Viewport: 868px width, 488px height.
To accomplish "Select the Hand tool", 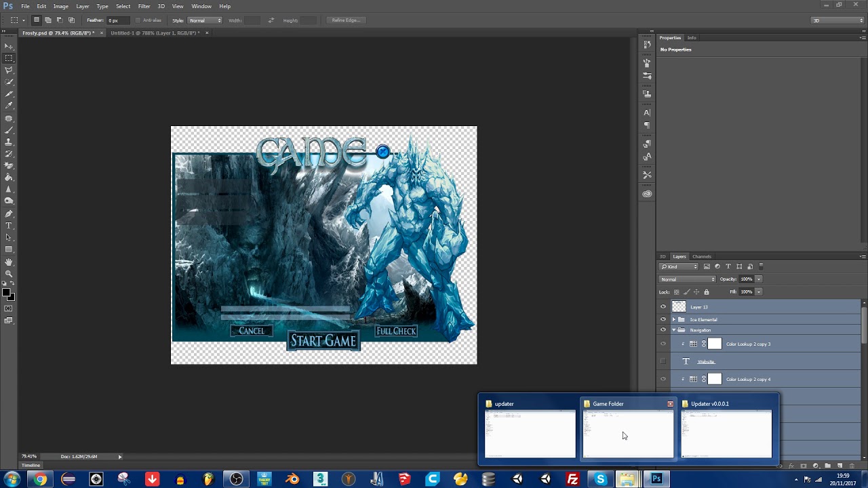I will click(x=9, y=262).
